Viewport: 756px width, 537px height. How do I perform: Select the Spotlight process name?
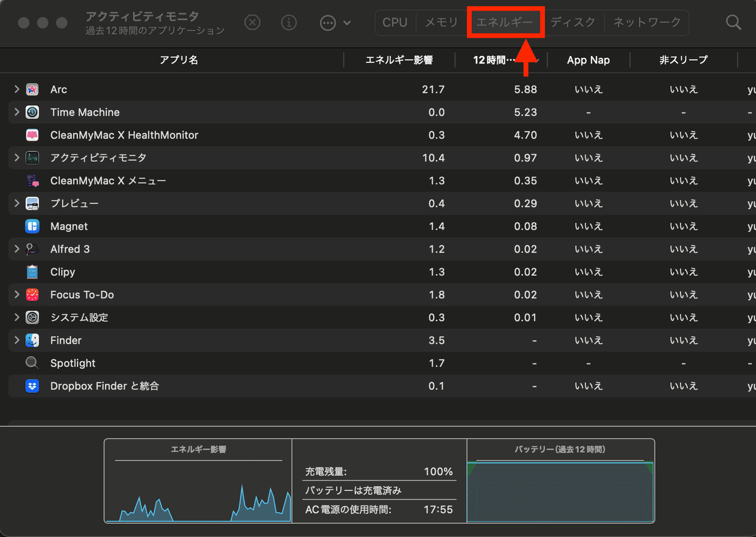tap(73, 363)
